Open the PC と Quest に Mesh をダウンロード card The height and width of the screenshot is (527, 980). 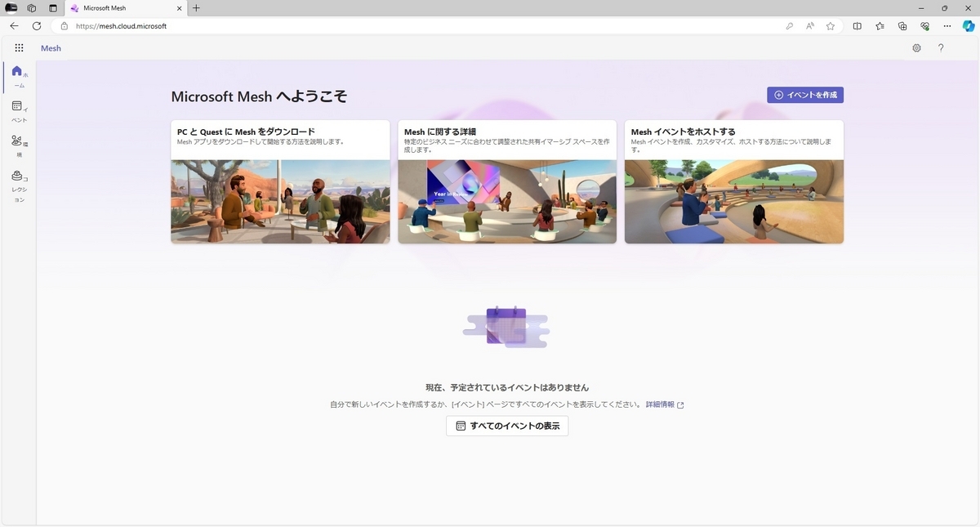click(x=280, y=181)
